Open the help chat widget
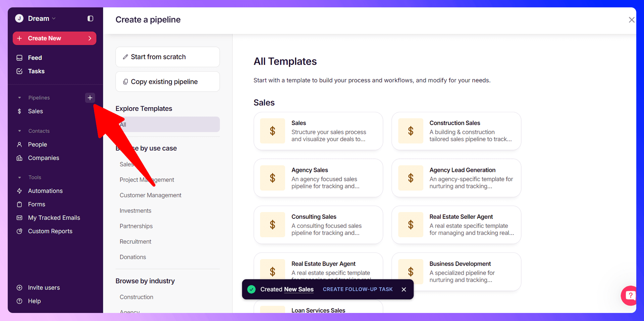 click(x=629, y=296)
